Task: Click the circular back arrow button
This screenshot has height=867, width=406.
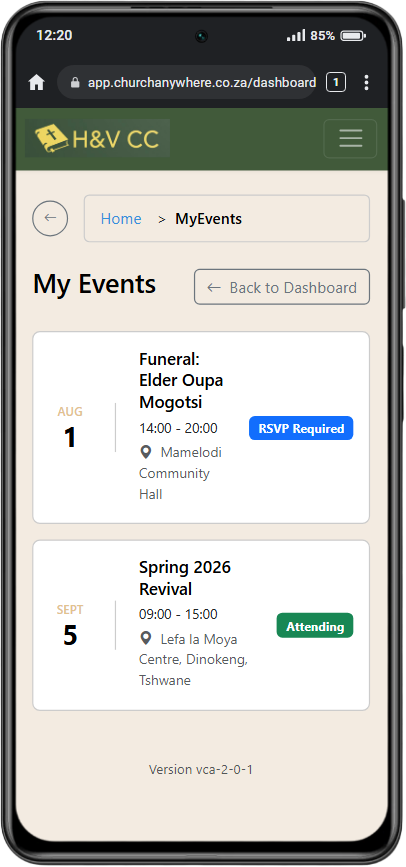Action: click(x=50, y=218)
